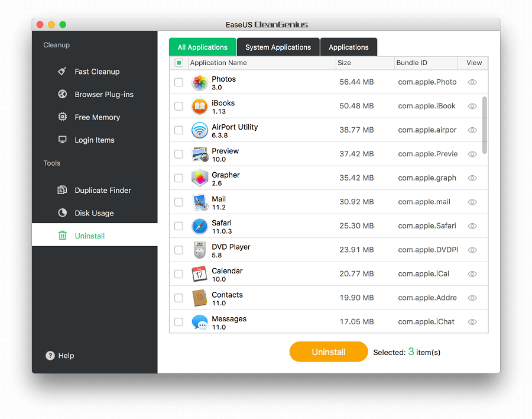Tick the Grapher row checkbox
Viewport: 532px width, 419px height.
tap(179, 178)
